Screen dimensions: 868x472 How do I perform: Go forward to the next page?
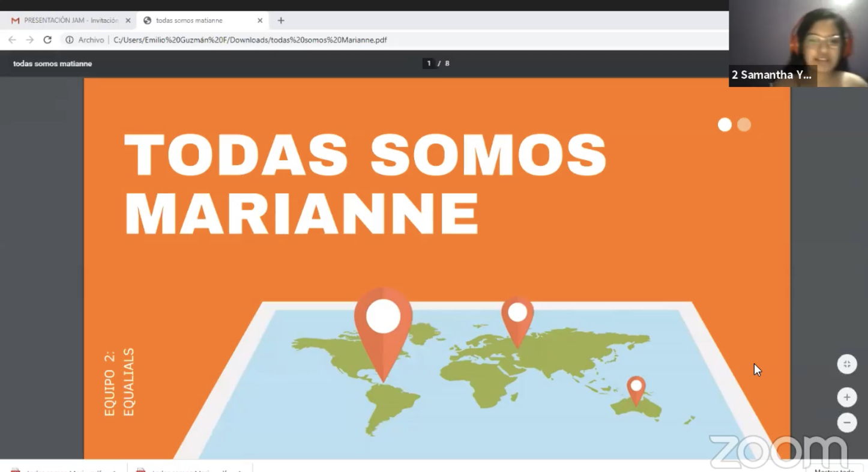29,40
